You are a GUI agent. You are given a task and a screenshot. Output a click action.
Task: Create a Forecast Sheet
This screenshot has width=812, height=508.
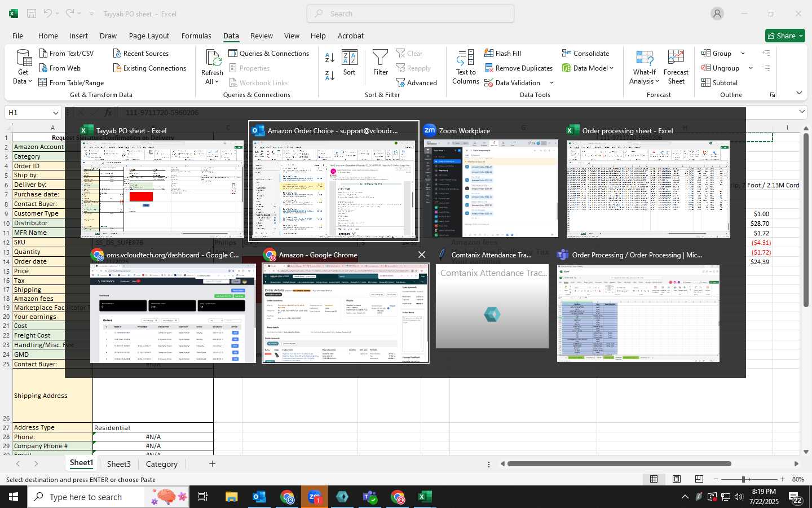(676, 67)
